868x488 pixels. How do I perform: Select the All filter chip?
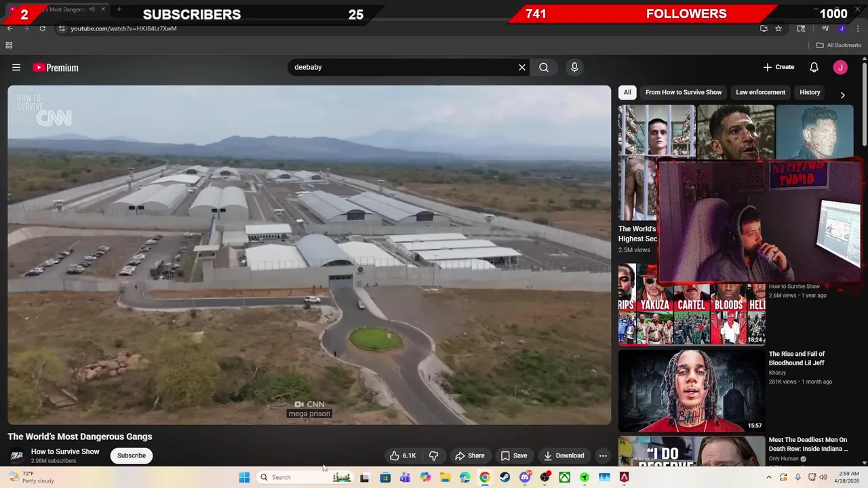click(x=627, y=92)
